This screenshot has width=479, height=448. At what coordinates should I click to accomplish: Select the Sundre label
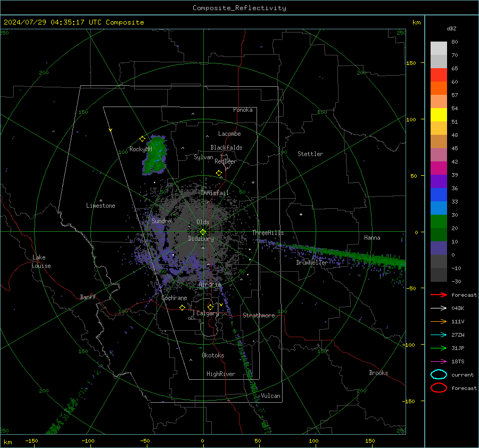tap(161, 221)
